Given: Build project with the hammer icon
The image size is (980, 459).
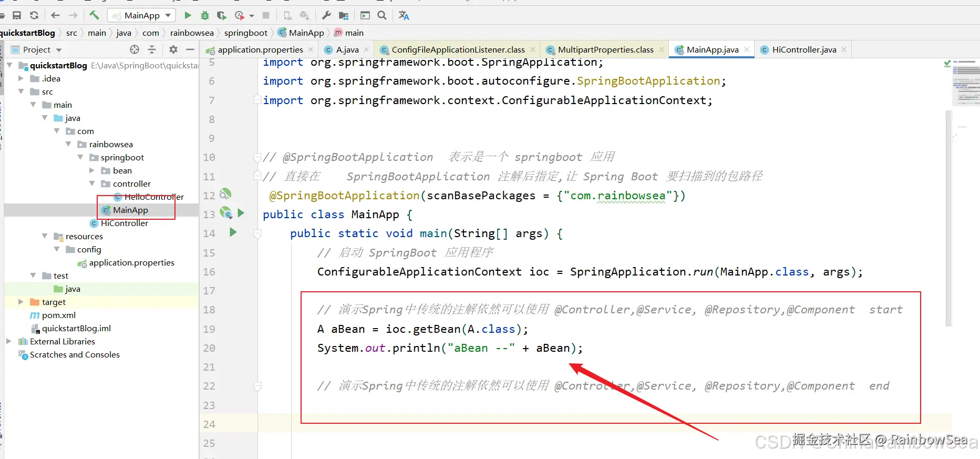Looking at the screenshot, I should tap(94, 15).
